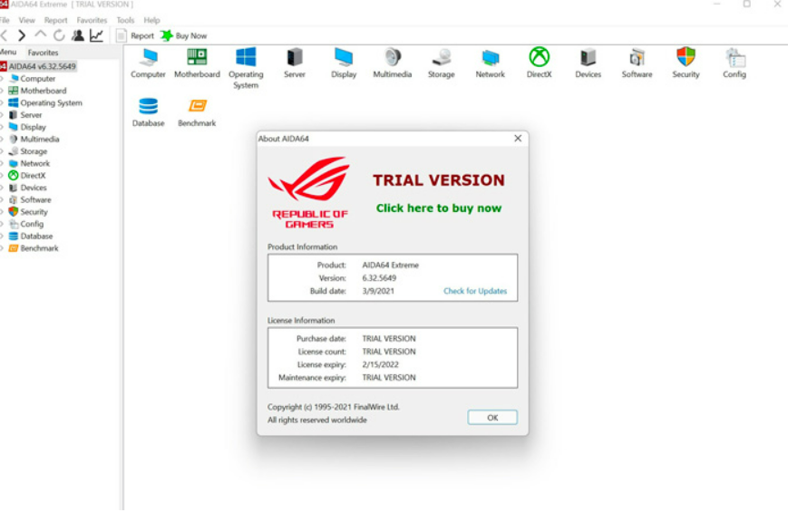Click the AIDA64 Extreme product name text
This screenshot has width=807, height=532.
pos(391,266)
